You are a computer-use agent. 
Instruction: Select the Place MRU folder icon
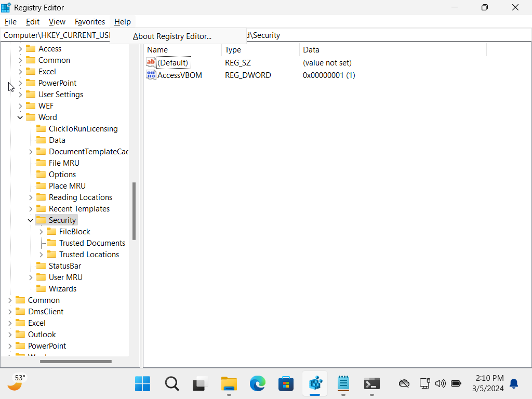pos(41,186)
